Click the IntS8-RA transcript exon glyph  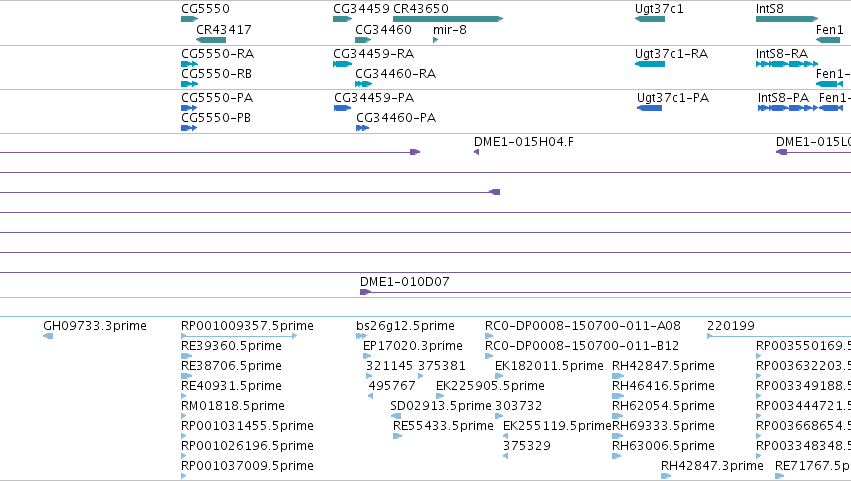tap(787, 64)
